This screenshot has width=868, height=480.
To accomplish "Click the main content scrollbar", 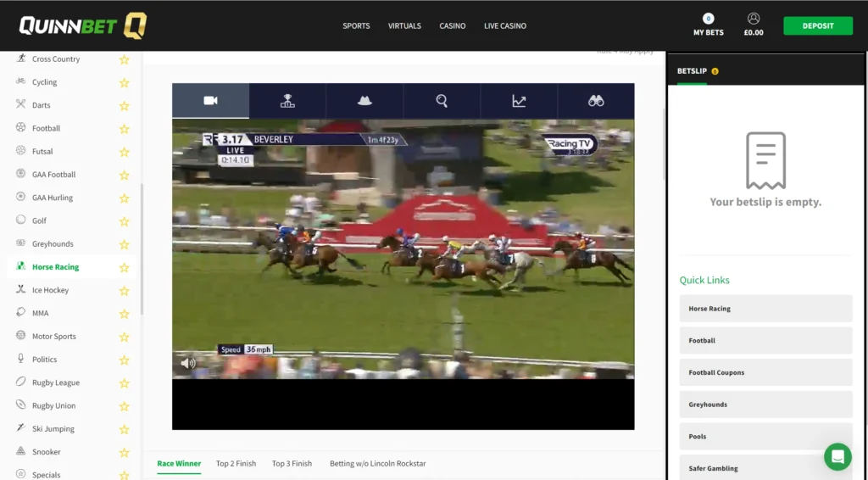I will click(x=664, y=144).
